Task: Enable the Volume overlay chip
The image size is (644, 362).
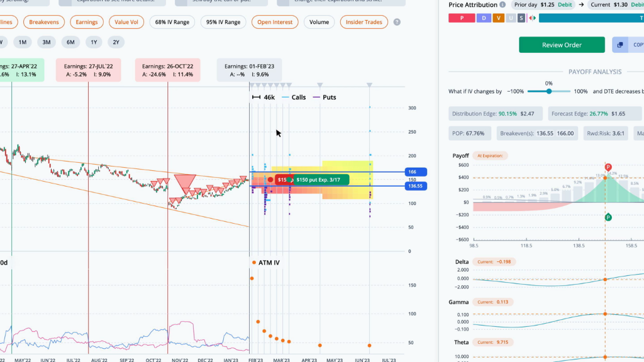Action: [x=319, y=22]
